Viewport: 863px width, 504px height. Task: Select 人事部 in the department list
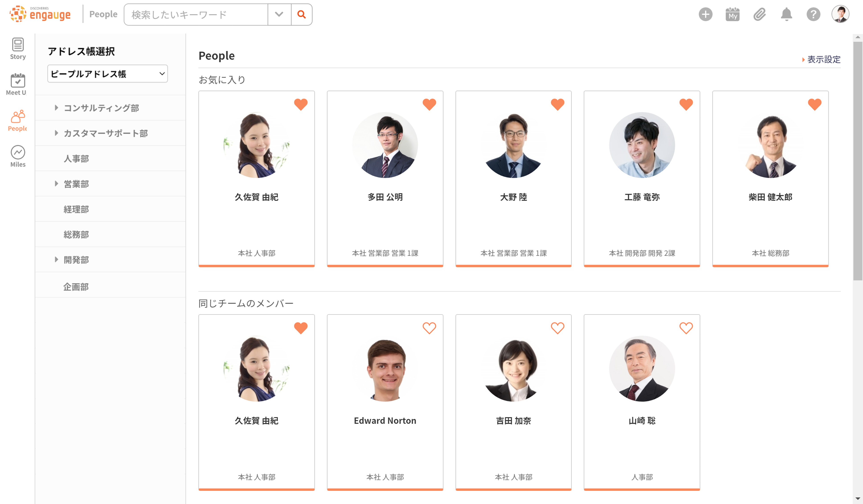point(76,158)
